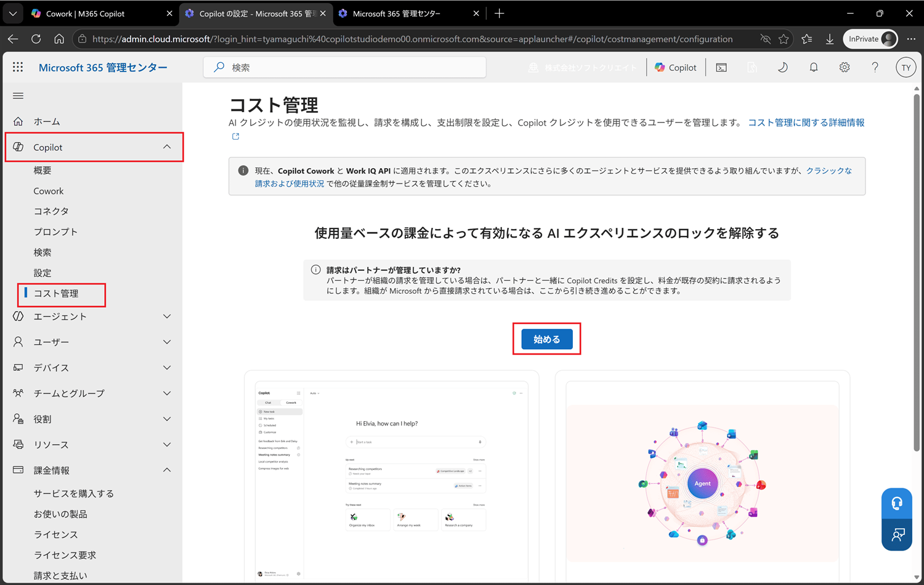Screen dimensions: 924x585
Task: Open browser downloads icon
Action: [830, 39]
